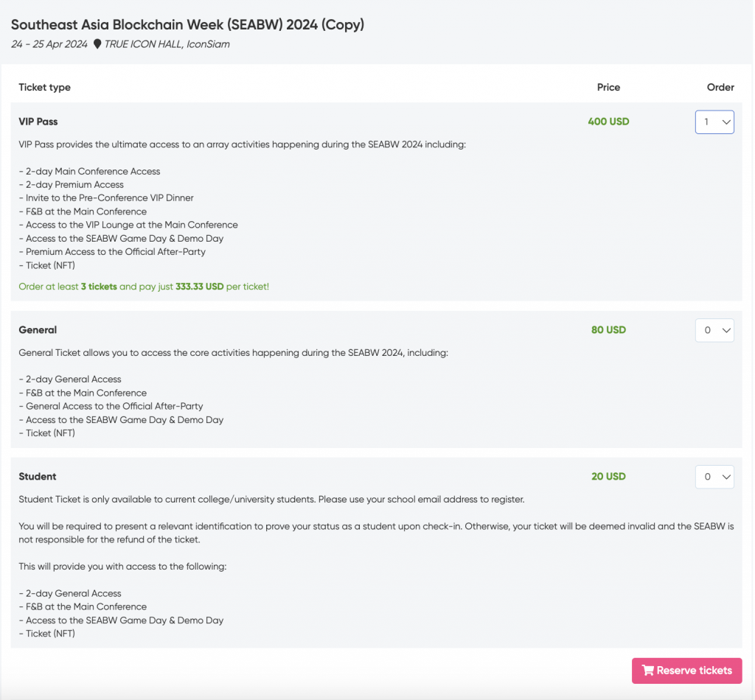Click the event date 24 - 25 Apr 2024
755x700 pixels.
[49, 44]
